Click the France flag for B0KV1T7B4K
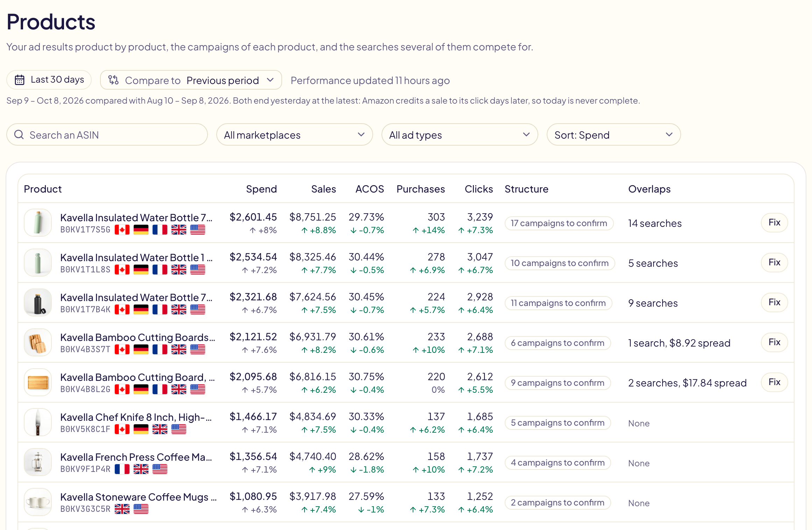This screenshot has height=530, width=812. point(160,310)
